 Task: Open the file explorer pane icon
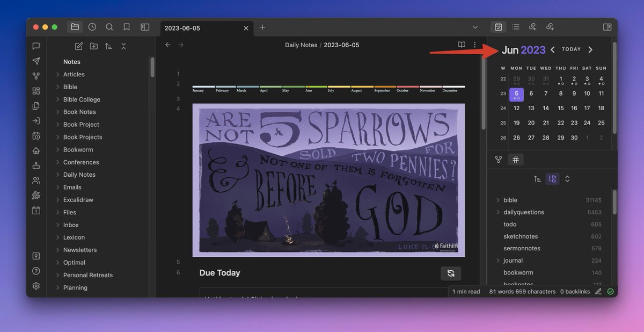(x=75, y=27)
